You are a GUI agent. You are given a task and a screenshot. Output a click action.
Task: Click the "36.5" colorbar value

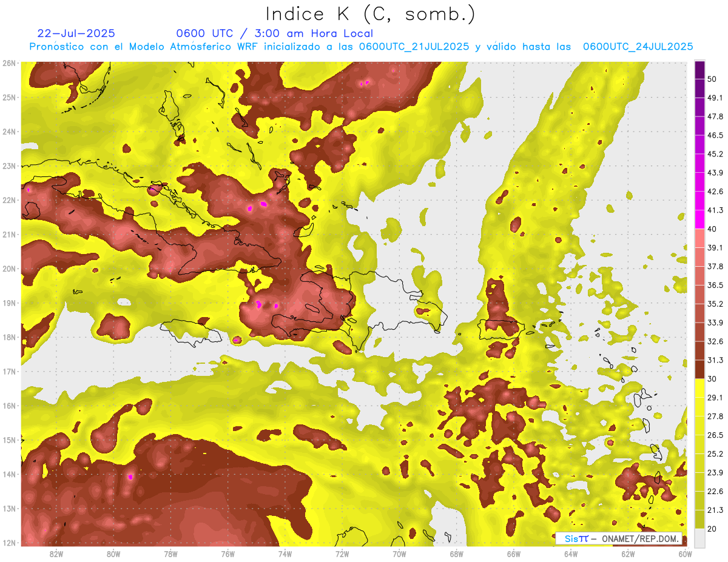[715, 285]
